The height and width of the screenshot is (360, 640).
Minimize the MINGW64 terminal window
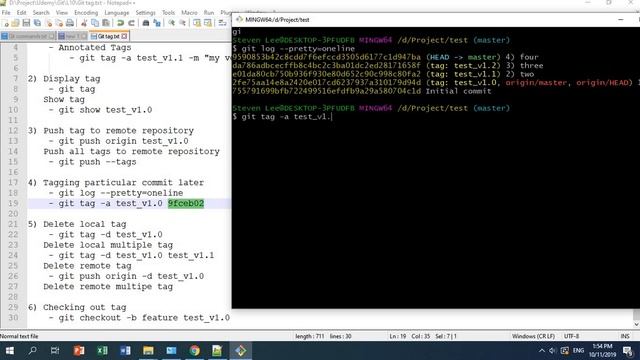(x=621, y=20)
